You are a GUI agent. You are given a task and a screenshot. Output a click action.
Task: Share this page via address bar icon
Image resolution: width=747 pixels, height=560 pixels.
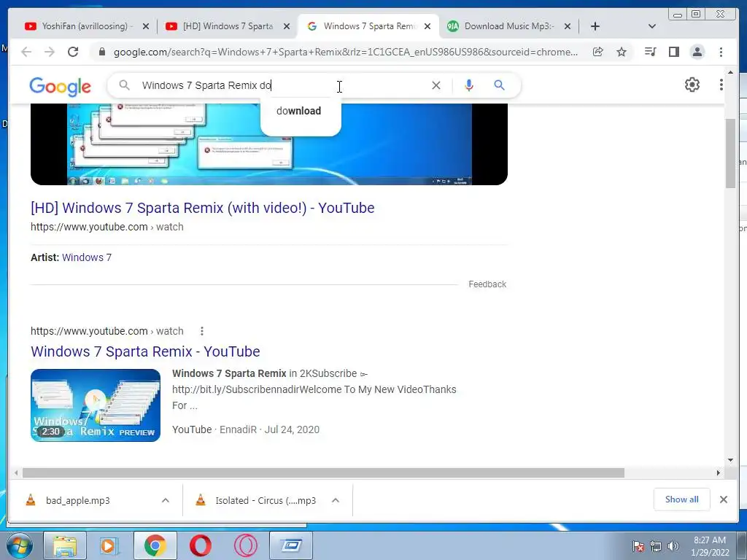598,52
